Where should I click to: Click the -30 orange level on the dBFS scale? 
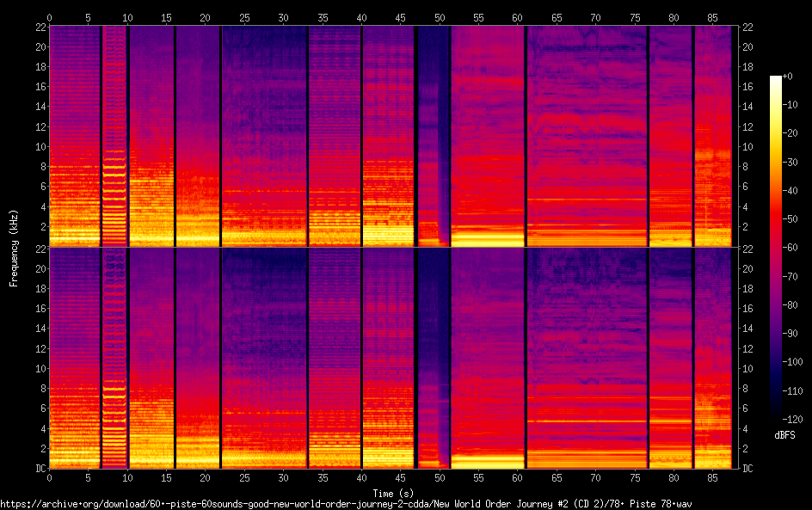coord(776,163)
